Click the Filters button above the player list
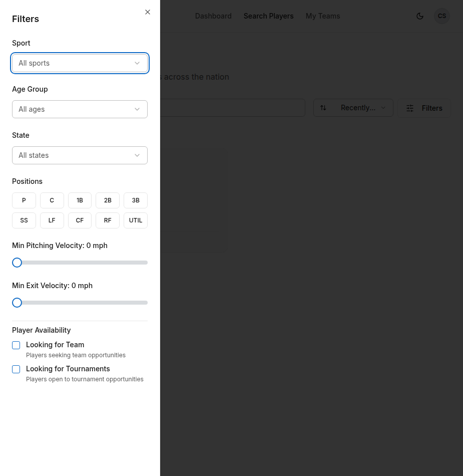 click(x=424, y=108)
